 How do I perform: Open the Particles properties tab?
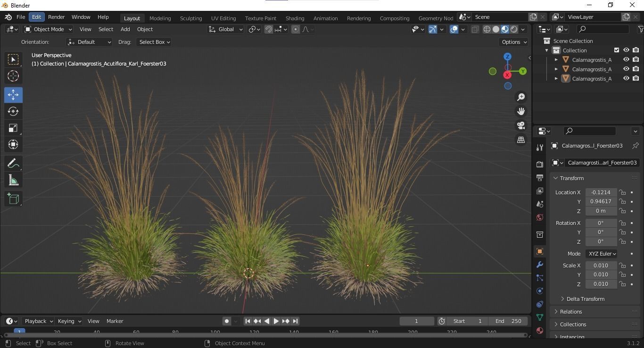[540, 278]
